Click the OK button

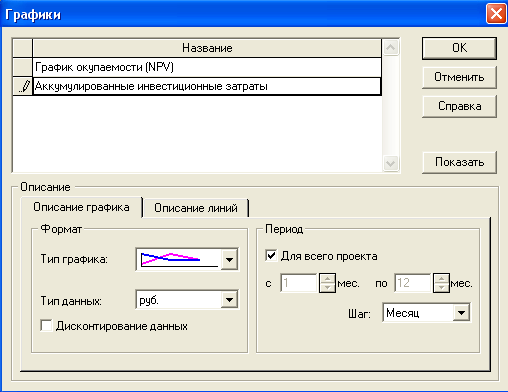459,48
